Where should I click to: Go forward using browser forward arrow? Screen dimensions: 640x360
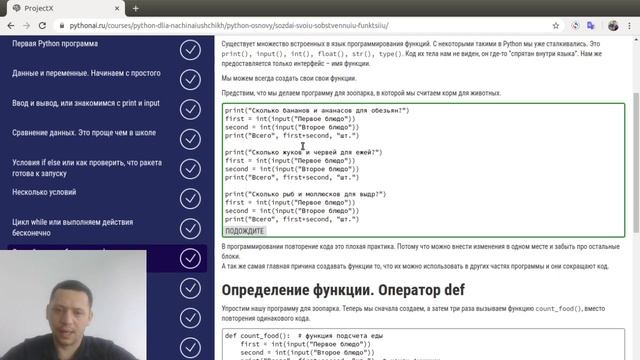point(27,26)
